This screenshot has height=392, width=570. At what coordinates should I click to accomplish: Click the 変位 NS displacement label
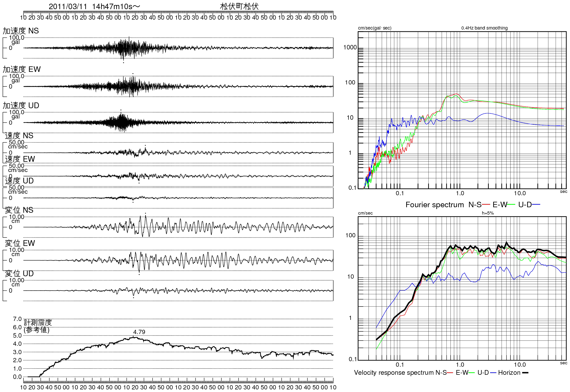coord(19,210)
